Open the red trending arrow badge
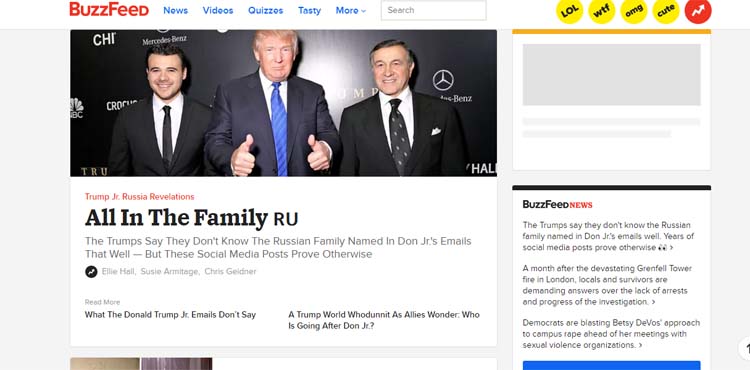 tap(698, 11)
